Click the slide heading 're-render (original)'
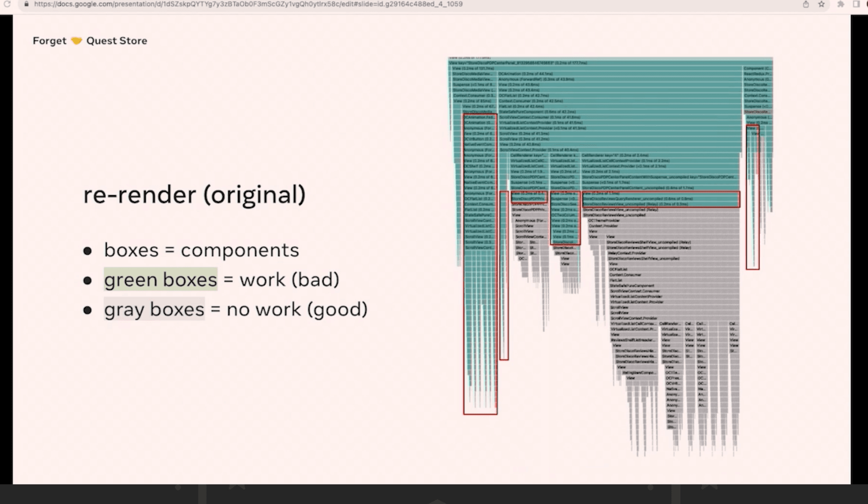 (194, 195)
